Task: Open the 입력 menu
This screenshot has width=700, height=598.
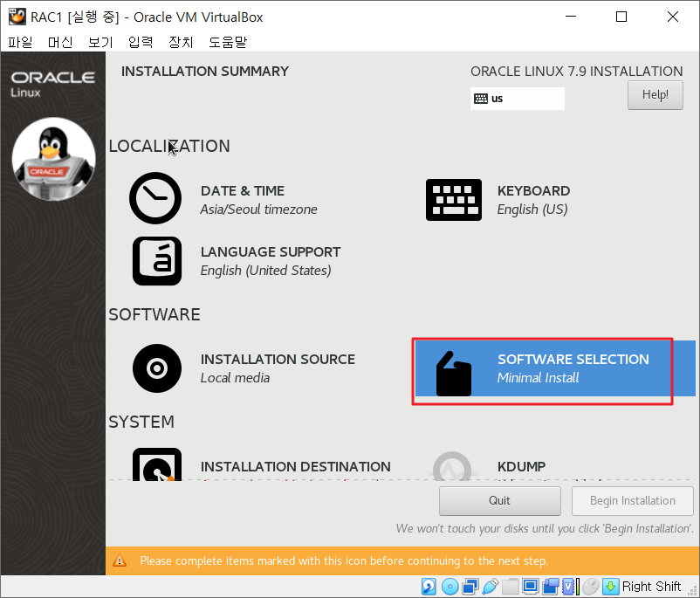Action: (141, 42)
